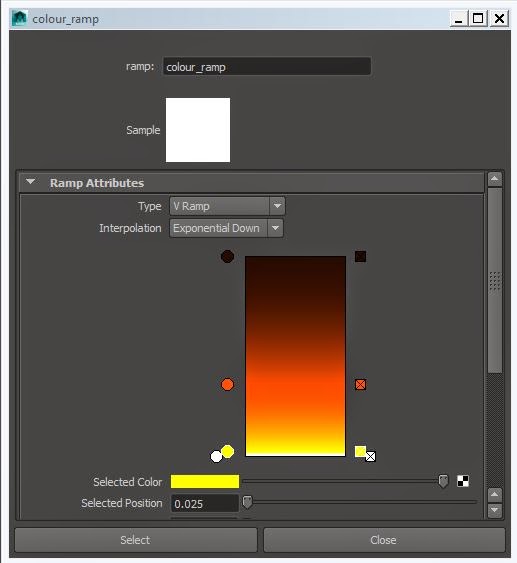
Task: Click the Selected Position value field
Action: [x=205, y=503]
